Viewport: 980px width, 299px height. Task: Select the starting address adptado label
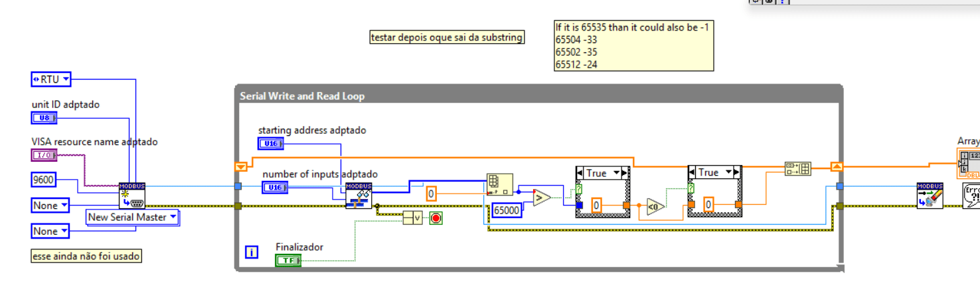coord(312,130)
